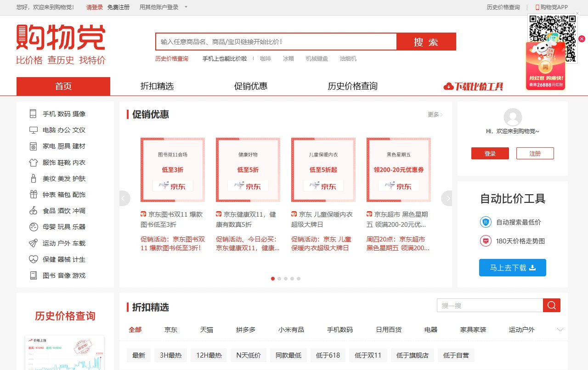Click the sports icon beside 运动 户外 车载

(x=33, y=243)
